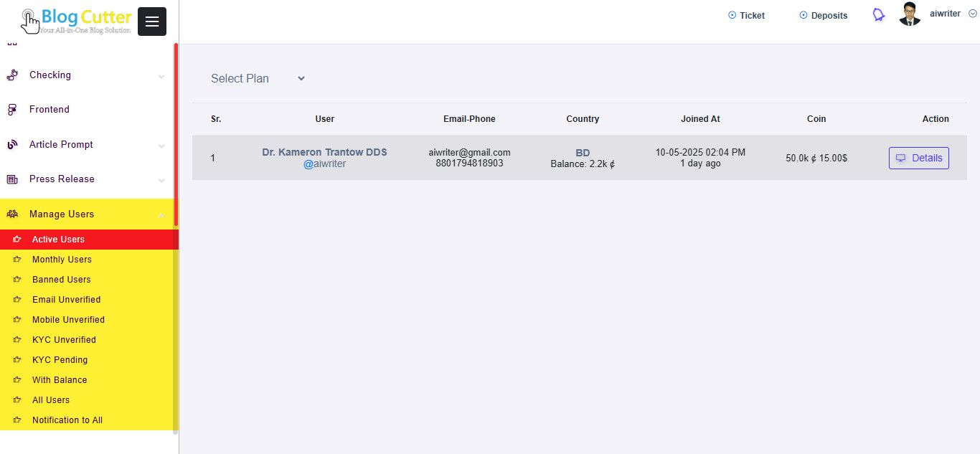Image resolution: width=980 pixels, height=454 pixels.
Task: Open Details for Dr. Kameron Trantow DDS
Action: click(x=918, y=158)
